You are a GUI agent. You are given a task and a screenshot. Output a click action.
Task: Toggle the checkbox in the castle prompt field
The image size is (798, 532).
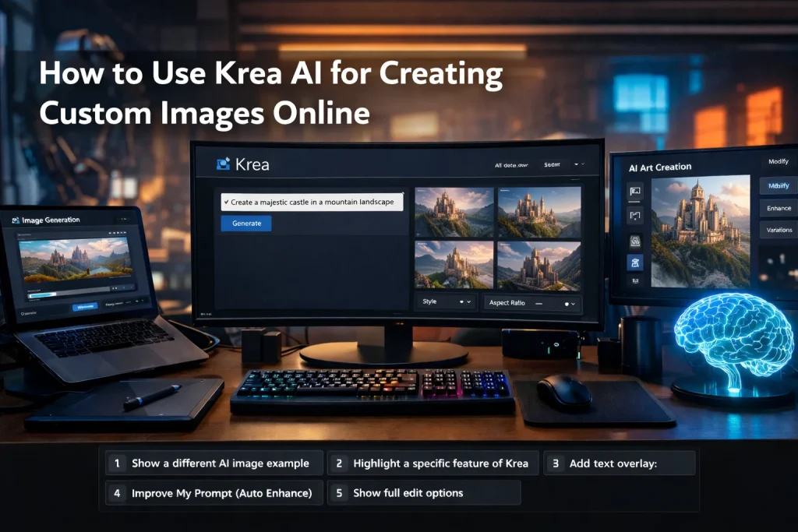click(x=225, y=201)
